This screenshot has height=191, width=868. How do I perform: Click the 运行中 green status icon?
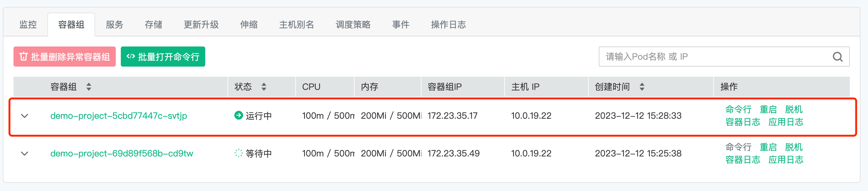pyautogui.click(x=238, y=115)
